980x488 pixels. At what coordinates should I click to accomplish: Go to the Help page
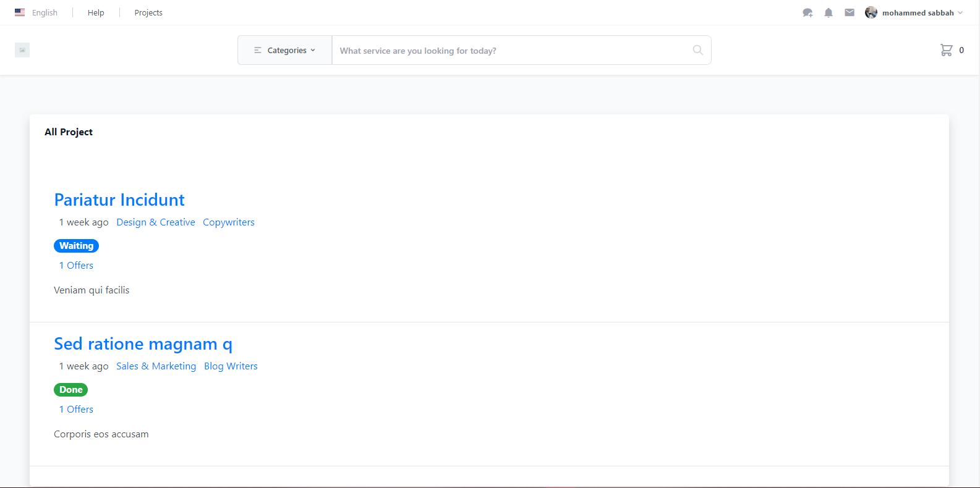96,13
